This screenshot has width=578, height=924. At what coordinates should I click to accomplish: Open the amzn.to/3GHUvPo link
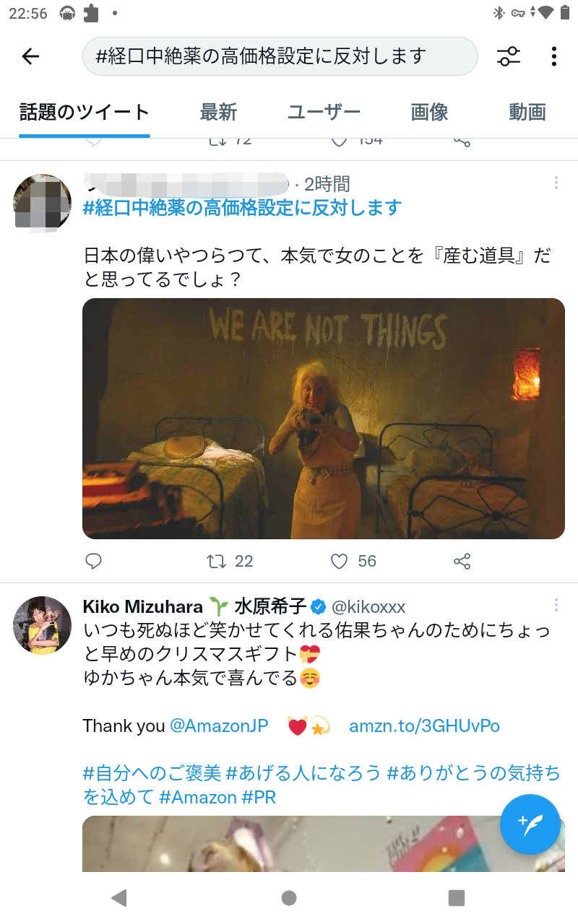pyautogui.click(x=424, y=726)
